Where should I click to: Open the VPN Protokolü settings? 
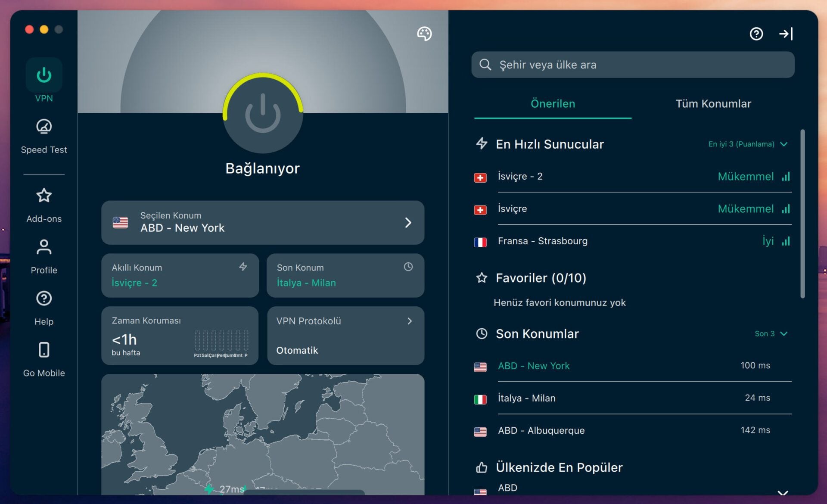click(x=345, y=336)
